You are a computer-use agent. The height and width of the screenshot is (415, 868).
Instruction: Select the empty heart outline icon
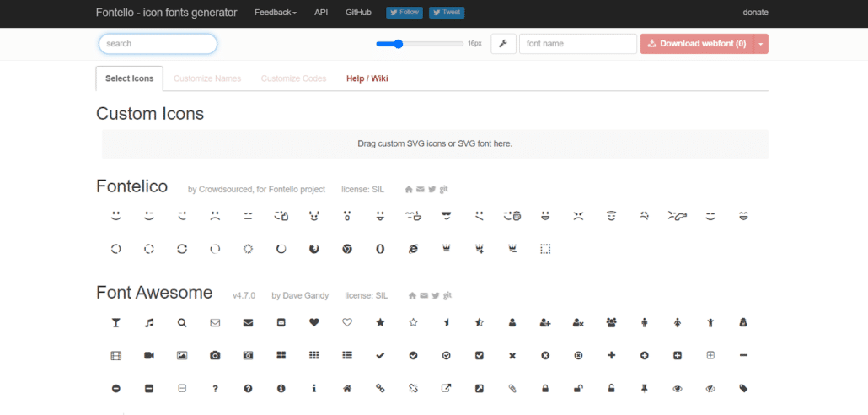347,322
